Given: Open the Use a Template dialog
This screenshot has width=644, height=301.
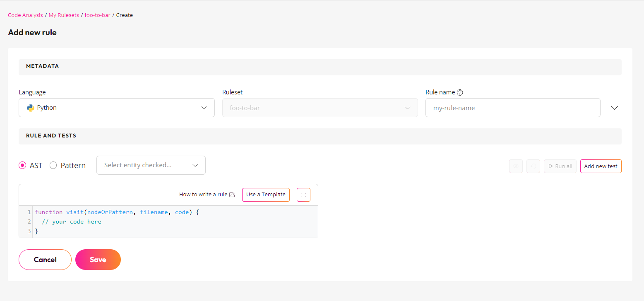Looking at the screenshot, I should click(x=266, y=195).
